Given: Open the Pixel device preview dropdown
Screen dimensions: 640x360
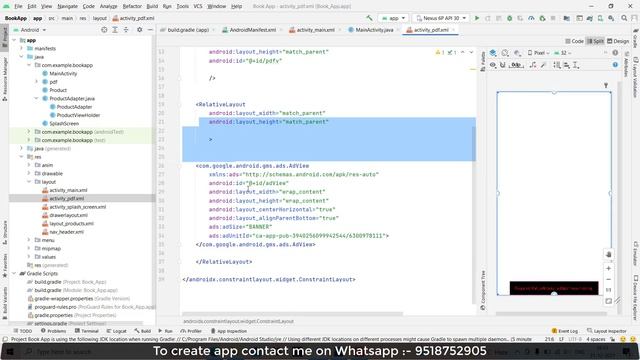Looking at the screenshot, I should point(538,53).
